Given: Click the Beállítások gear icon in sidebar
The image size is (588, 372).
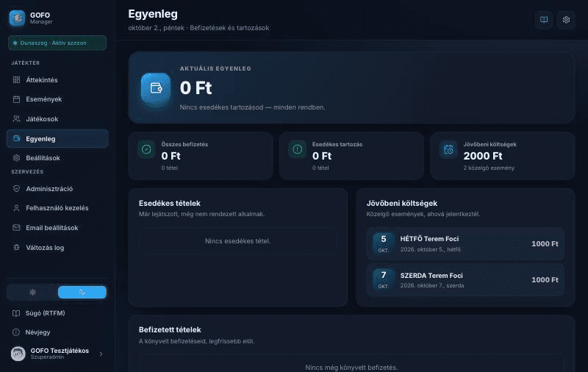Looking at the screenshot, I should point(16,158).
